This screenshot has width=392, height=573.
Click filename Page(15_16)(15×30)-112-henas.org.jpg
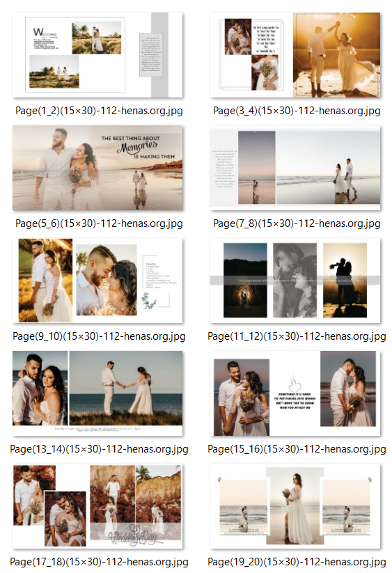[x=297, y=449]
